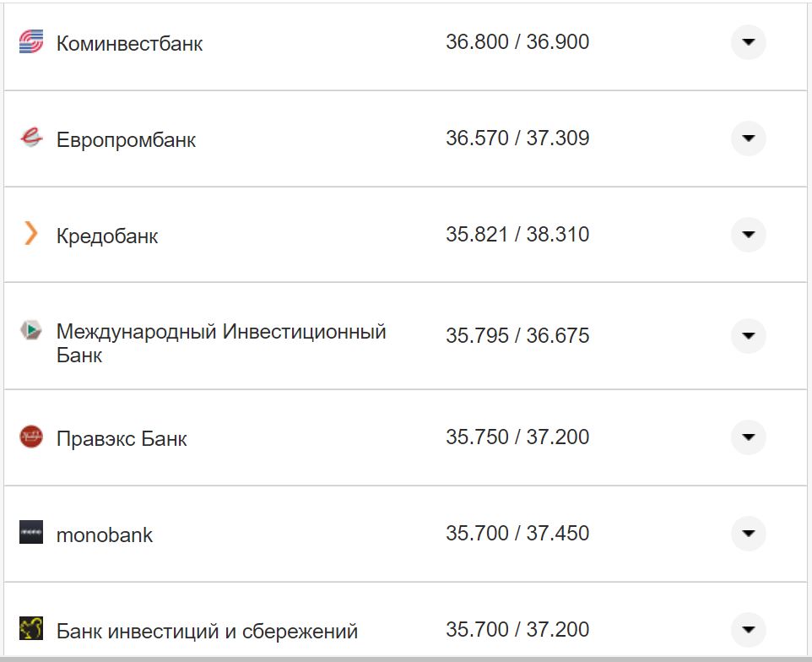Select the Кредобанк bank name
812x662 pixels.
107,236
